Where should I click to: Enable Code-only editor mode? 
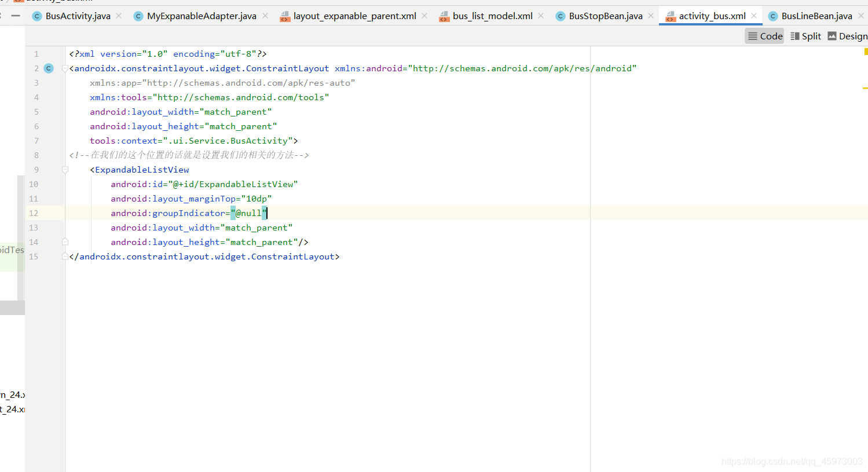pyautogui.click(x=764, y=35)
